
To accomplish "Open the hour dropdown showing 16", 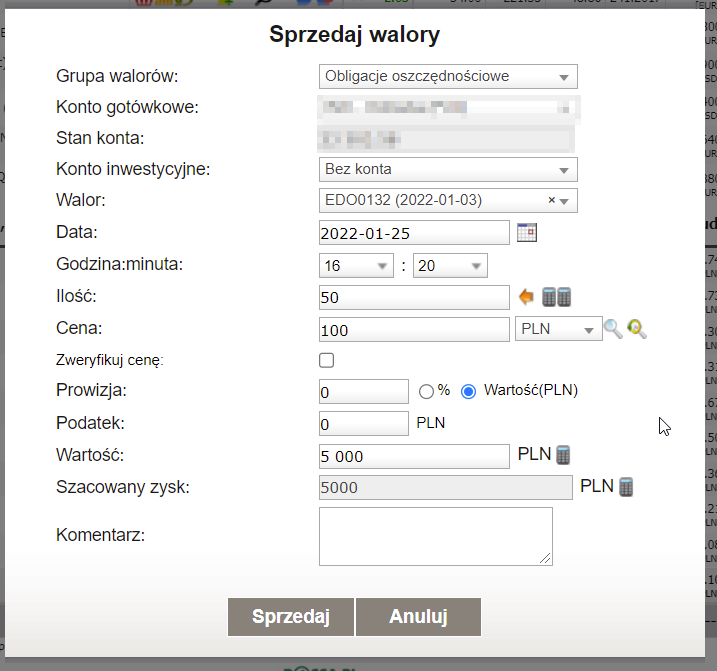I will click(357, 266).
